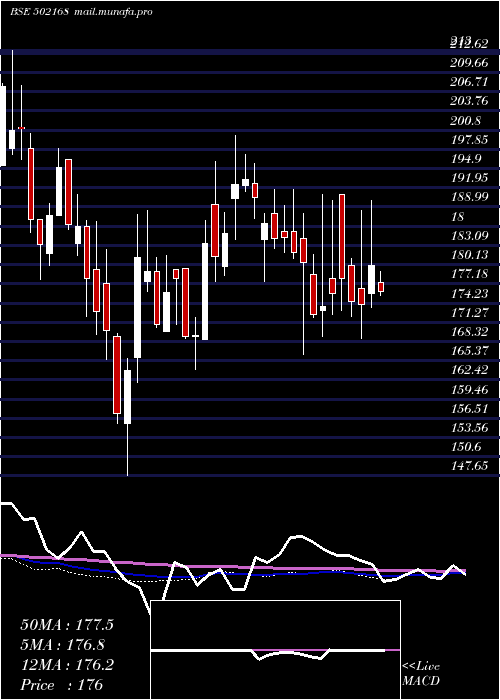The height and width of the screenshot is (700, 500).
Task: Select the 171.27 price axis label
Action: tap(469, 312)
